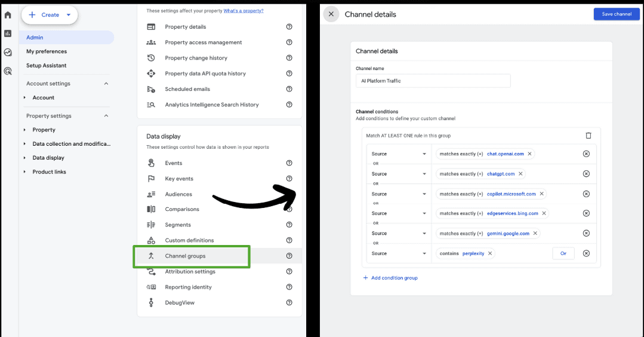Click the Or button in perplexity row
Screen dimensions: 644x337
click(563, 253)
